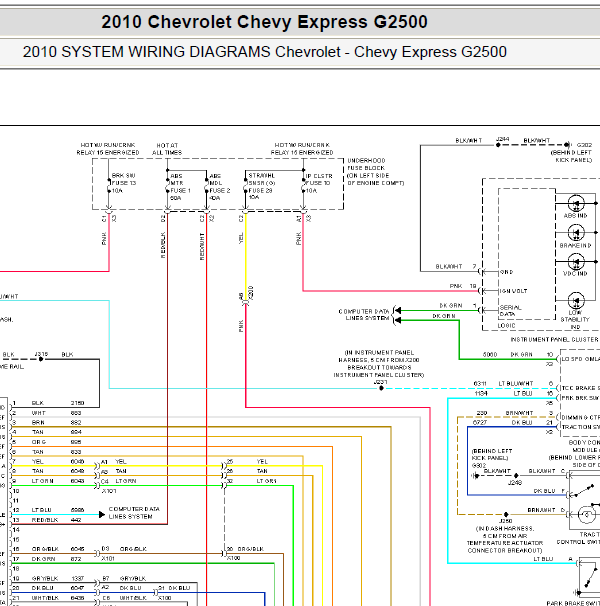Click the 5060 DK GRN circuit label

pos(507,354)
